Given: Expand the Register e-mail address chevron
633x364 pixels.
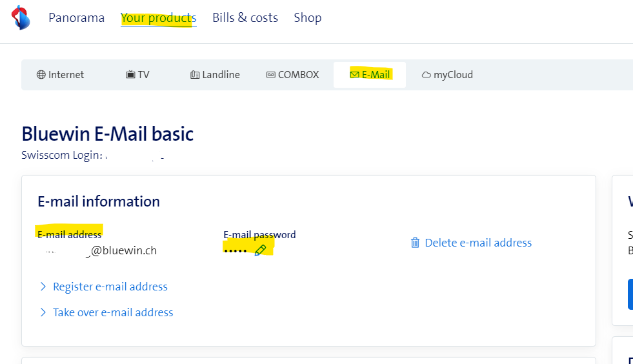Looking at the screenshot, I should (43, 287).
